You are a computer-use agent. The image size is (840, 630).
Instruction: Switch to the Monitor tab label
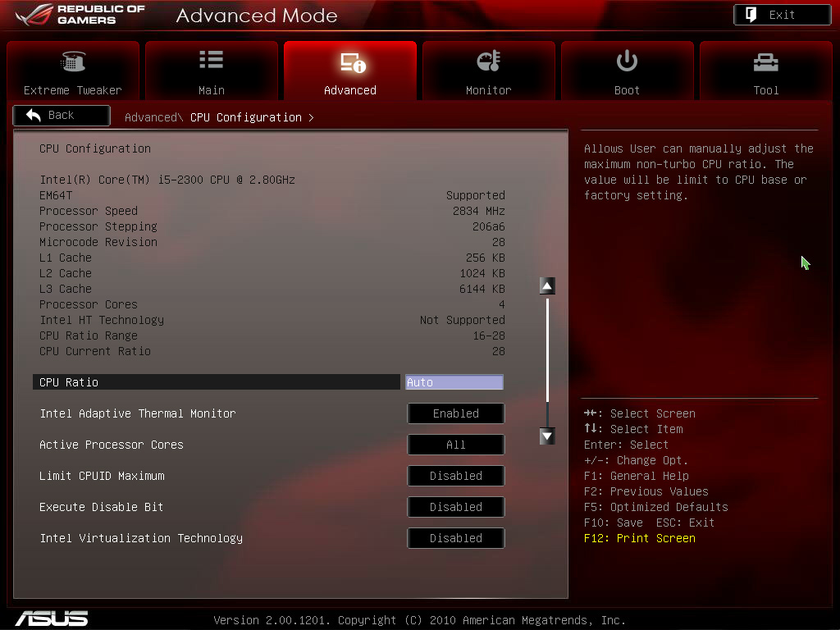(x=488, y=90)
